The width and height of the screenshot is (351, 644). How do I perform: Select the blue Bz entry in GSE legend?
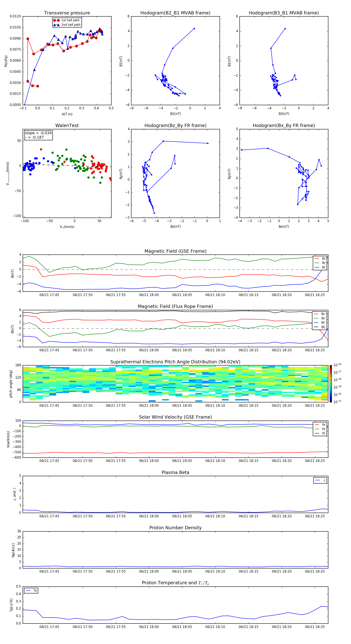click(320, 267)
